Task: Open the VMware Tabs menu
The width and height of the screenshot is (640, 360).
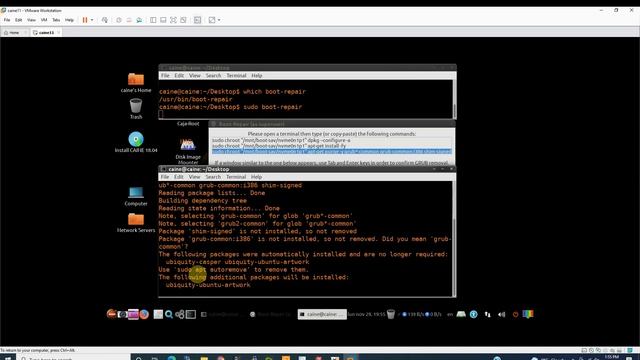Action: pyautogui.click(x=56, y=20)
